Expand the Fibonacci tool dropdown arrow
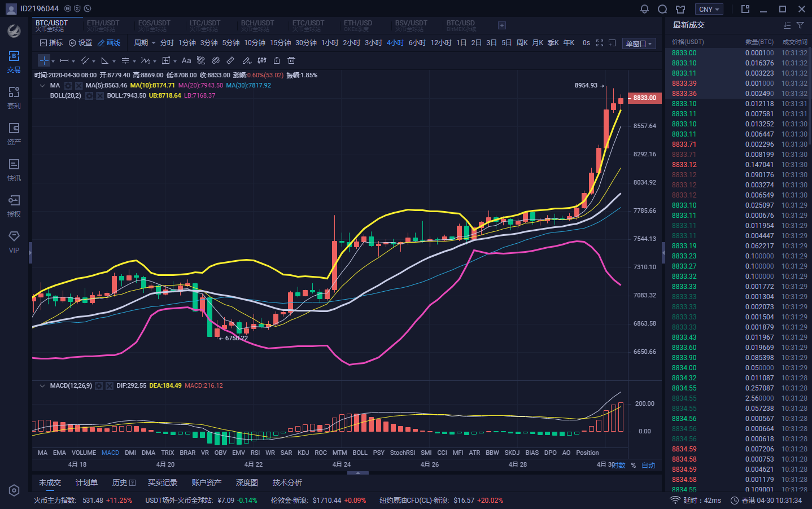Screen dimensions: 812x509 (134, 61)
